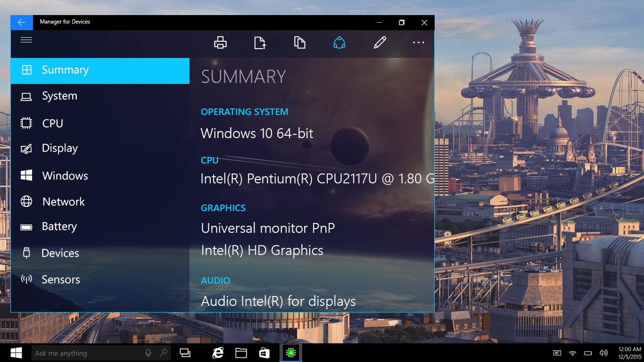Click the blue Share icon
Screen dimensions: 644x362
tap(339, 43)
